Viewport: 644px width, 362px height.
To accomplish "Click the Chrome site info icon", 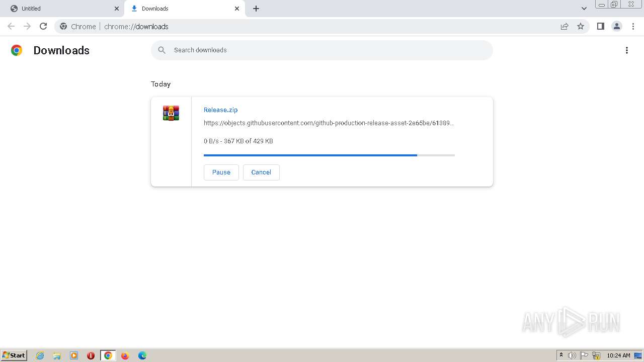I will (x=63, y=26).
